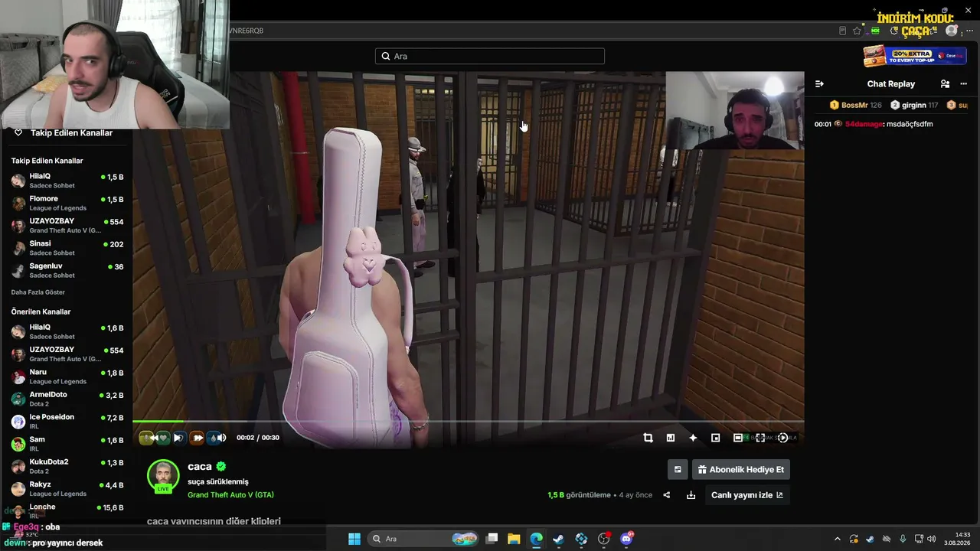Image resolution: width=980 pixels, height=551 pixels.
Task: Open File Explorer from the taskbar
Action: (514, 539)
